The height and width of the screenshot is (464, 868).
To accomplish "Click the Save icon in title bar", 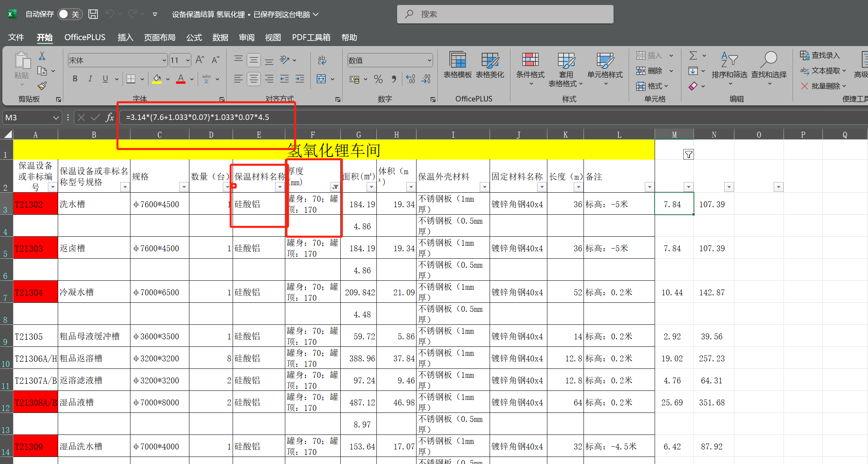I will point(93,14).
